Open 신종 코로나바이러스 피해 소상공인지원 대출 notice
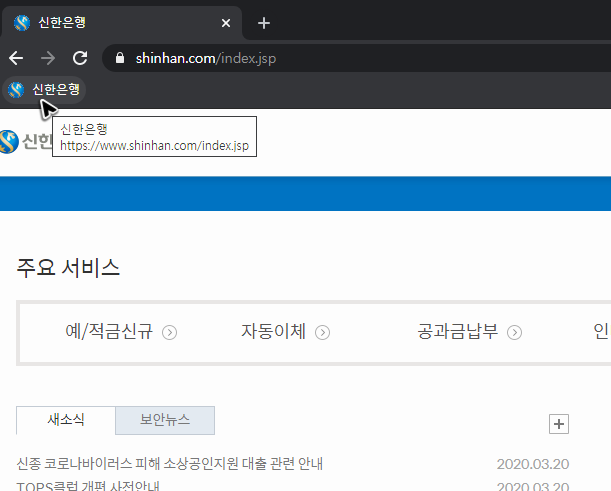Viewport: 611px width, 491px height. 170,464
